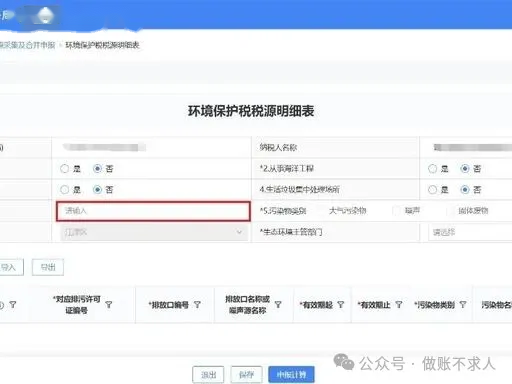Screen dimensions: 512x384
Task: Open 生态环境主管部门 请选择 dropdown
Action: tap(470, 232)
